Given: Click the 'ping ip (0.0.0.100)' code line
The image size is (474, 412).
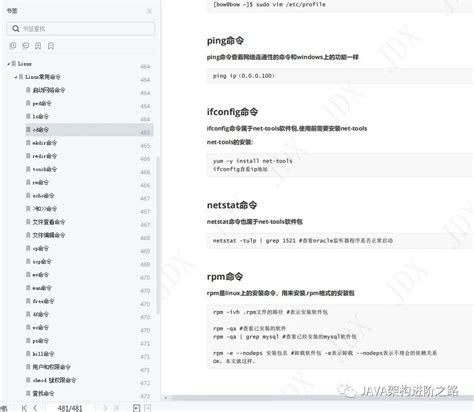Looking at the screenshot, I should click(x=244, y=76).
